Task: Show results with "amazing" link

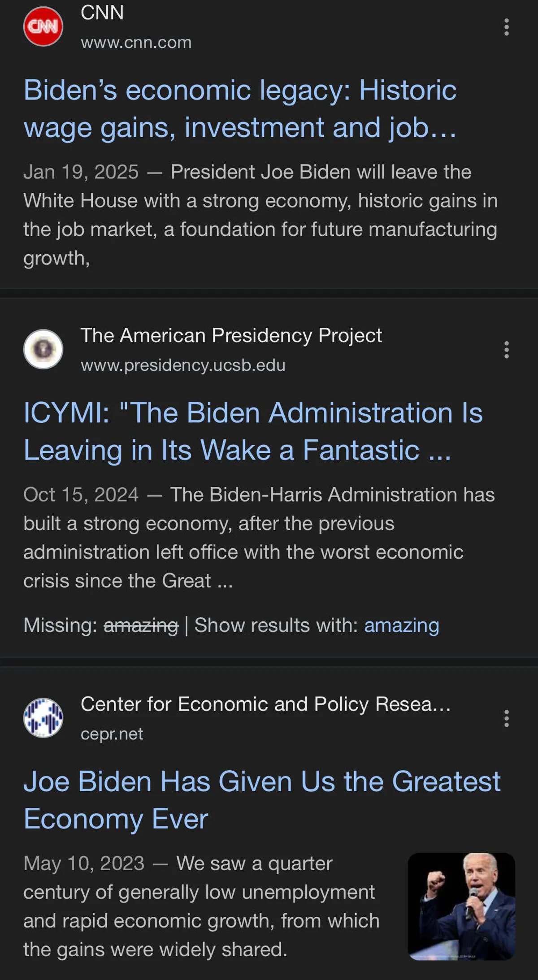Action: 401,625
